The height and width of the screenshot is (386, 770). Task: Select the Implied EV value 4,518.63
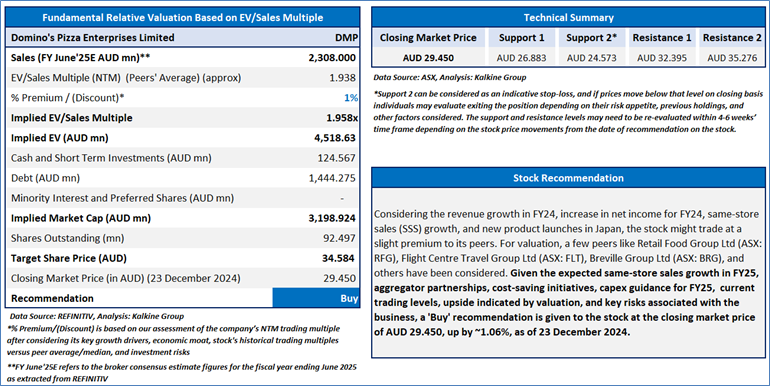[335, 138]
